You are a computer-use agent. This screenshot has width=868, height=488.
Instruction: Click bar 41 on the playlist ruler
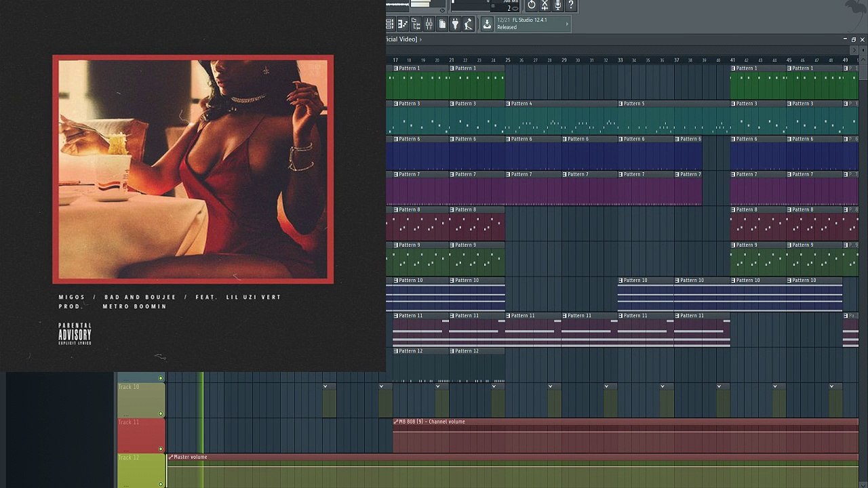click(732, 60)
